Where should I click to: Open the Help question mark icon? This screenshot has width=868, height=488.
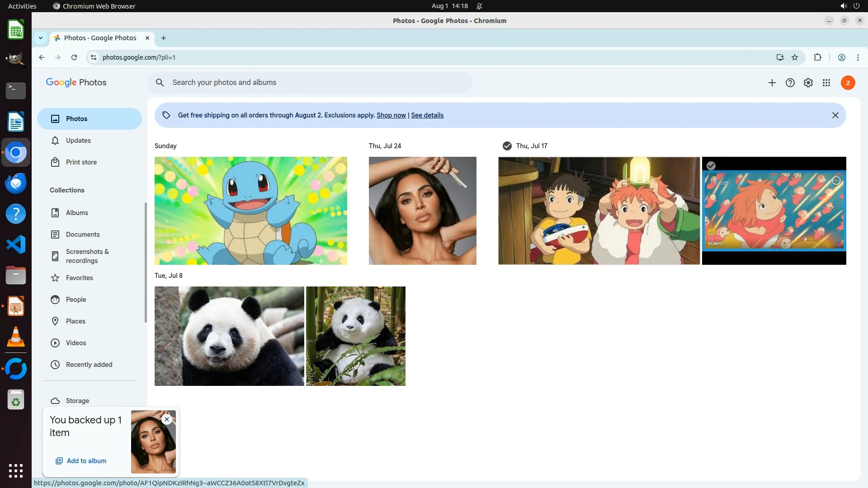coord(790,83)
